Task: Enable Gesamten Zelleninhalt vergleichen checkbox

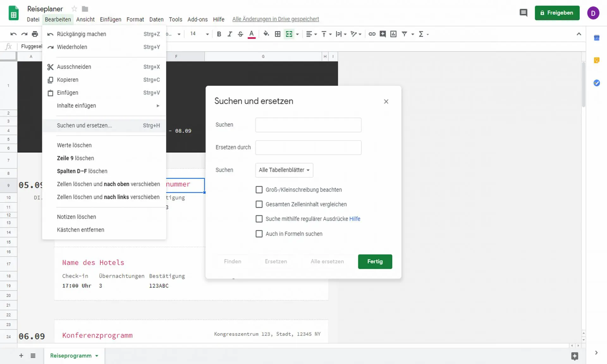Action: [x=259, y=204]
